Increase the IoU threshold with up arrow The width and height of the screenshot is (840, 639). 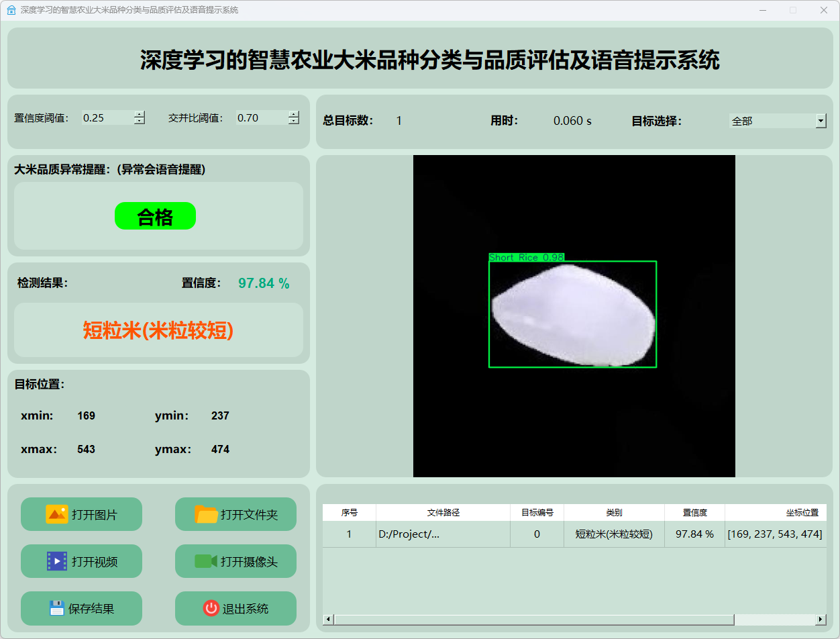(294, 114)
